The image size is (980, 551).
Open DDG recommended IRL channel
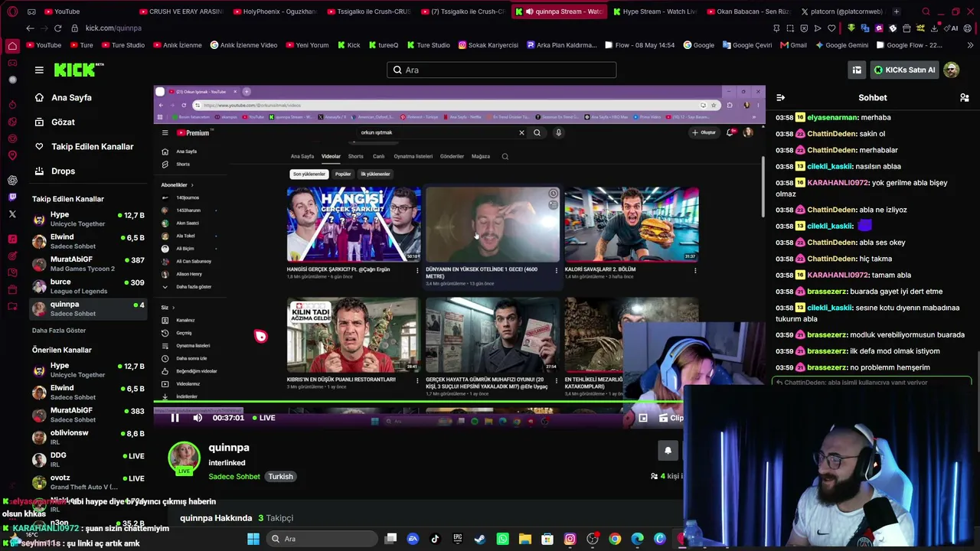click(x=88, y=459)
